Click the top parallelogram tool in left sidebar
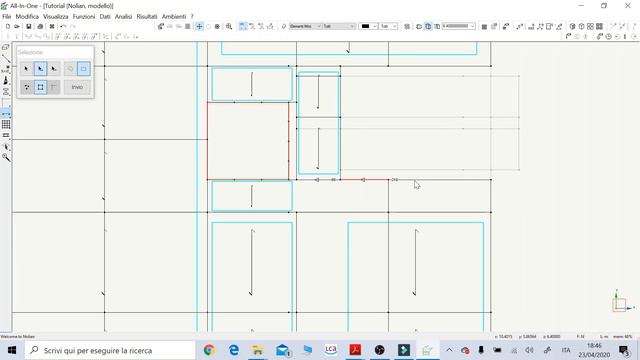This screenshot has height=360, width=640. click(x=6, y=48)
